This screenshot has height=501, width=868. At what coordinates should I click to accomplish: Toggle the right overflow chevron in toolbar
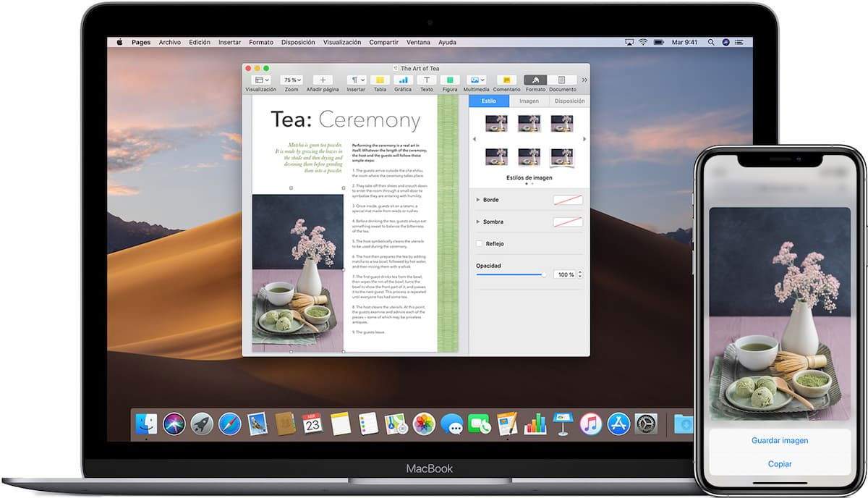pyautogui.click(x=584, y=79)
